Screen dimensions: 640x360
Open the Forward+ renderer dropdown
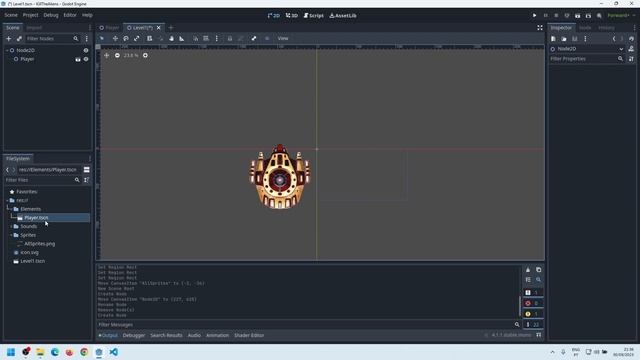pyautogui.click(x=621, y=16)
